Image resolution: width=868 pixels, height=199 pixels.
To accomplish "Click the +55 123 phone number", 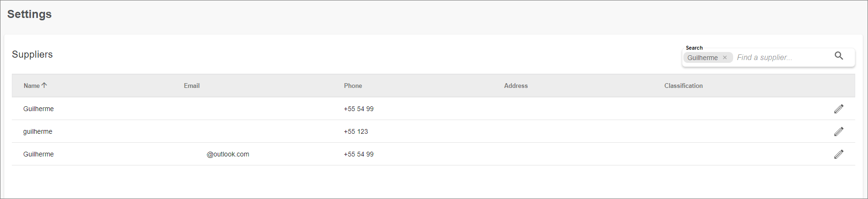I will tap(356, 131).
